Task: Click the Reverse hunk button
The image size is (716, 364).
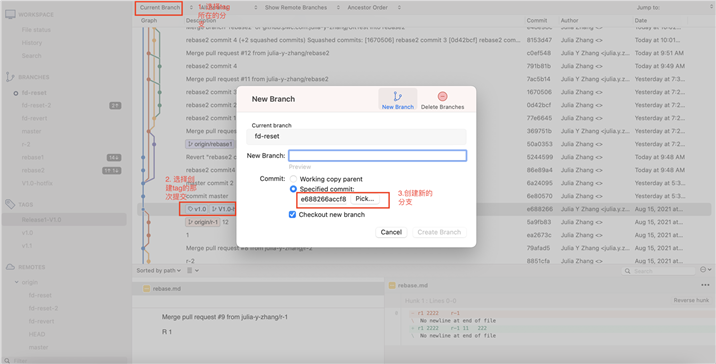Action: click(691, 301)
